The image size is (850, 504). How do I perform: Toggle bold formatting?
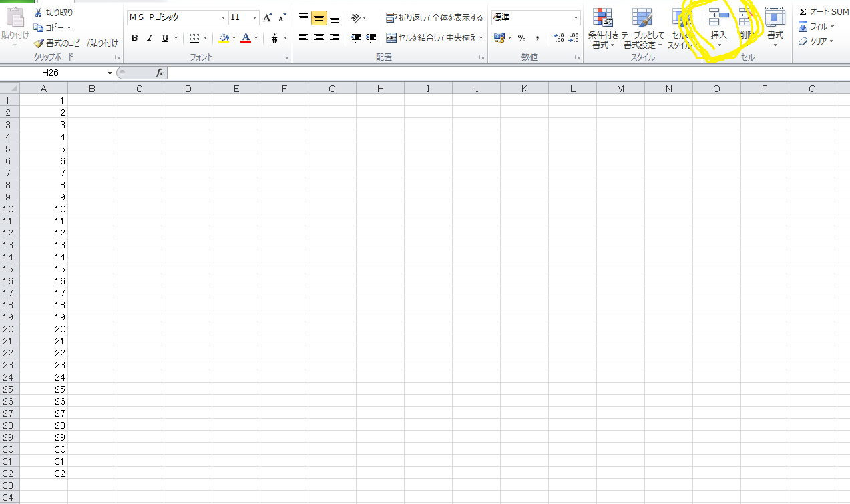(x=134, y=38)
